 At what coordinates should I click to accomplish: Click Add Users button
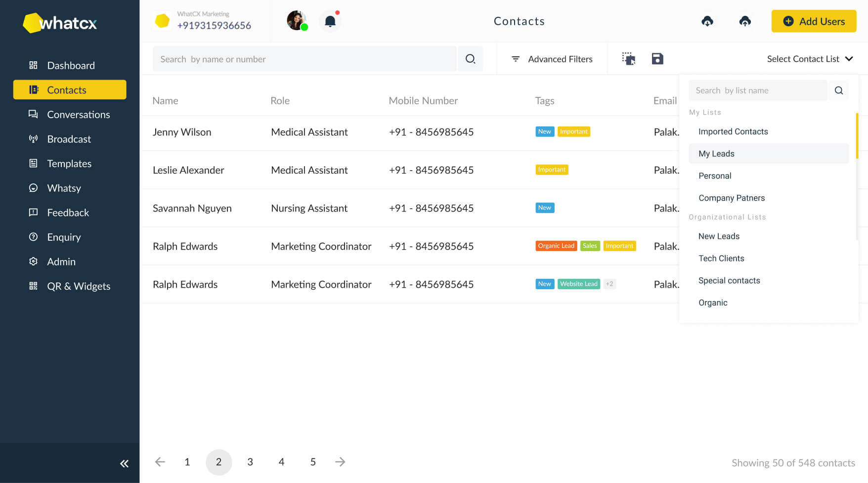click(814, 21)
